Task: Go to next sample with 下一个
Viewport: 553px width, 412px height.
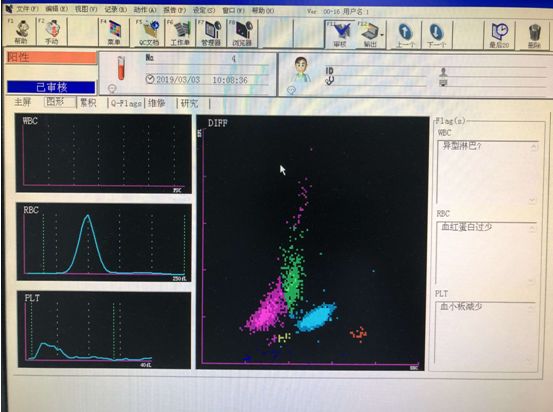Action: (x=436, y=35)
